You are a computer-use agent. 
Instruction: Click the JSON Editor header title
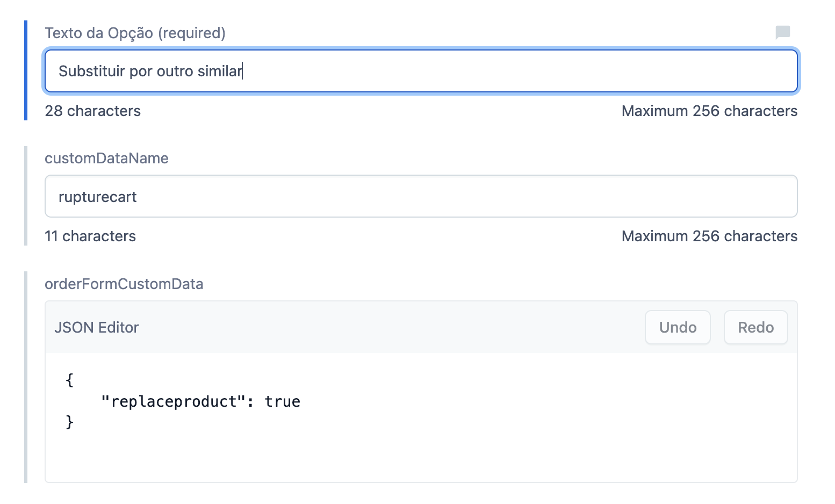[x=97, y=328]
